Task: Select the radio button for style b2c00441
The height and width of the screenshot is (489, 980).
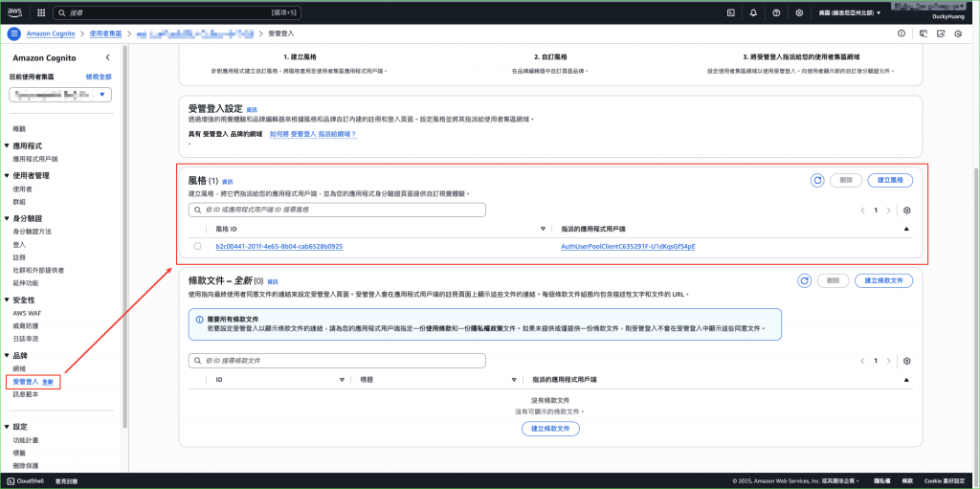Action: point(197,246)
